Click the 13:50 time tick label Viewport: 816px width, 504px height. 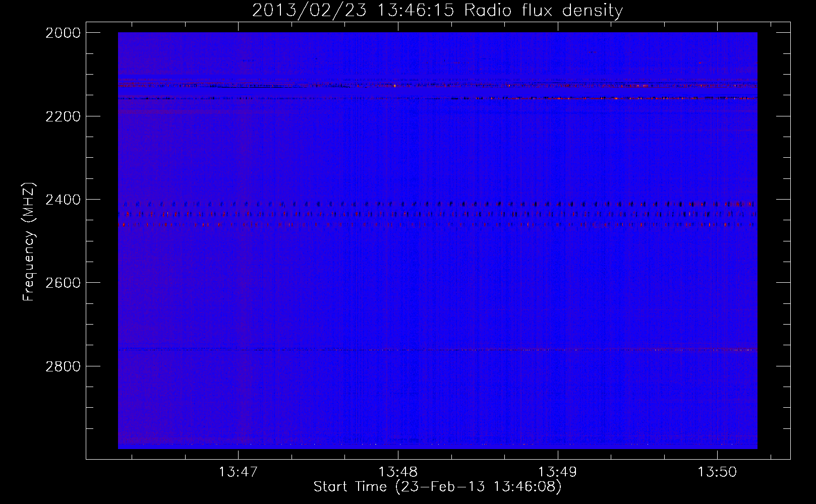[717, 472]
